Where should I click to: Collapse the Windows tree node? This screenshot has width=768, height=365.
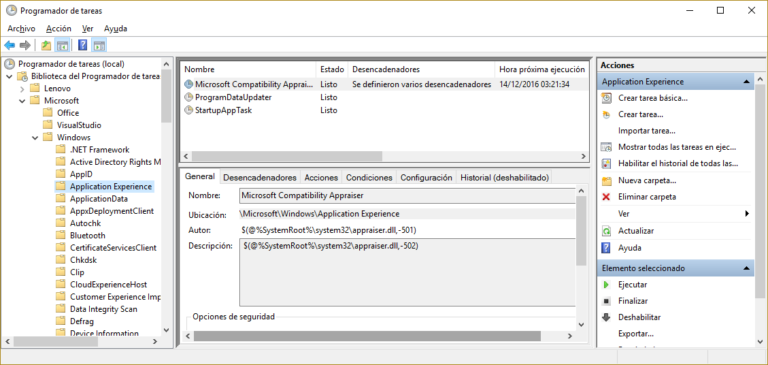(35, 138)
